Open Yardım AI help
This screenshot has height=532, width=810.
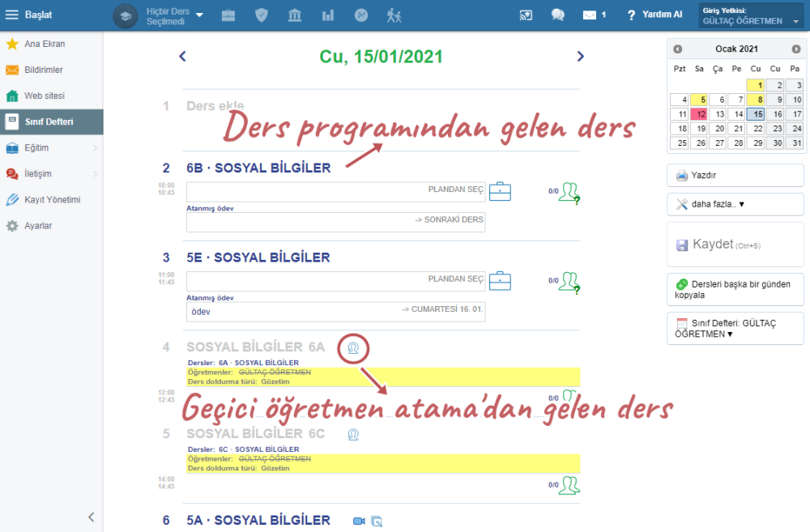(654, 15)
